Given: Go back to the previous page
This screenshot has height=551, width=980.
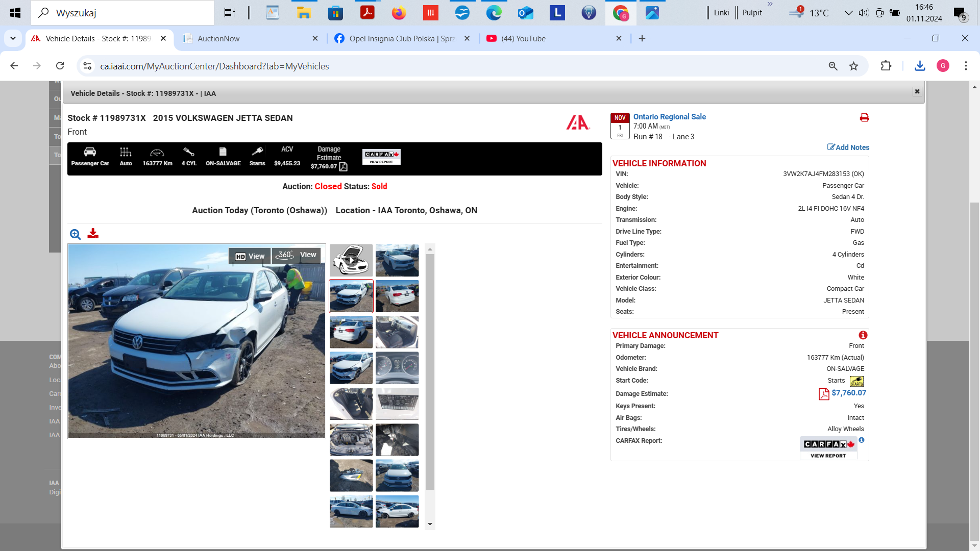Looking at the screenshot, I should (x=14, y=66).
